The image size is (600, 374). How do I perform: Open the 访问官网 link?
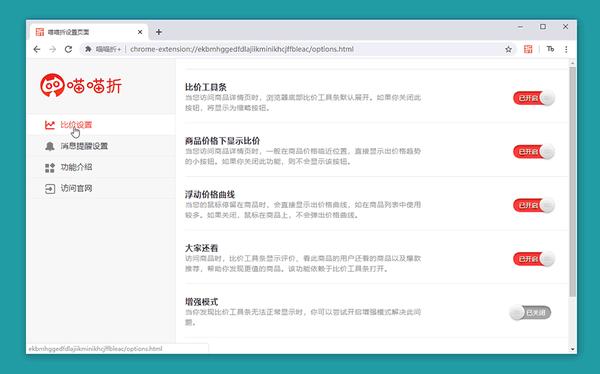[76, 188]
